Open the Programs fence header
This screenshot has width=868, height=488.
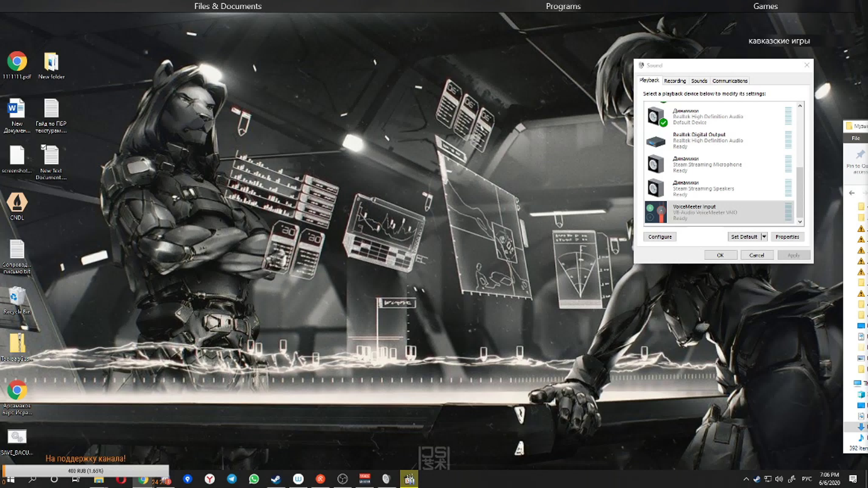click(x=563, y=6)
